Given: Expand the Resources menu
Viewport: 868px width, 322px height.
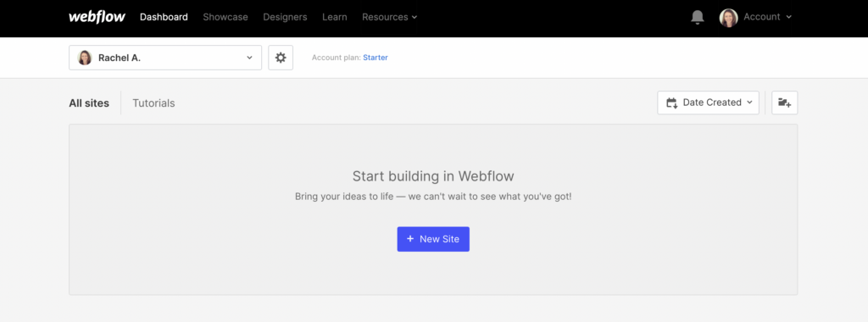Looking at the screenshot, I should [x=390, y=17].
